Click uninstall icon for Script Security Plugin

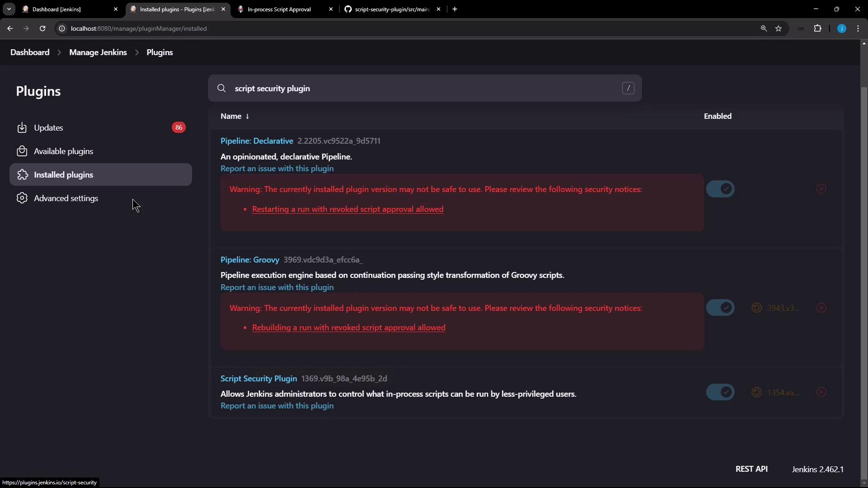[821, 392]
